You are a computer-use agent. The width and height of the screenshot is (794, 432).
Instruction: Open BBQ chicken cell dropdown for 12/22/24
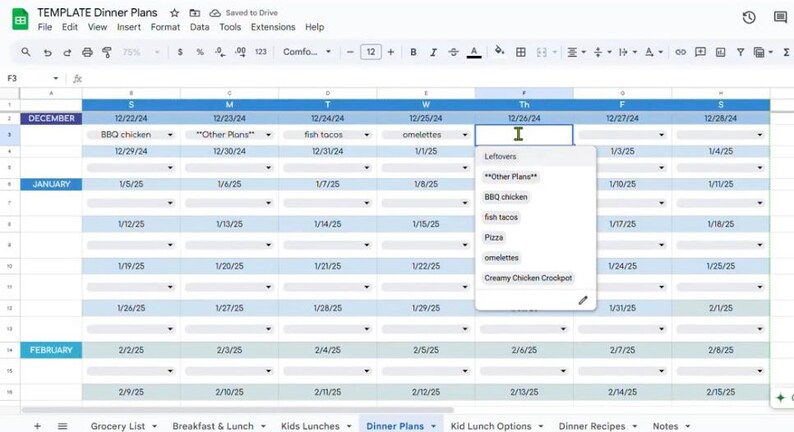[170, 135]
